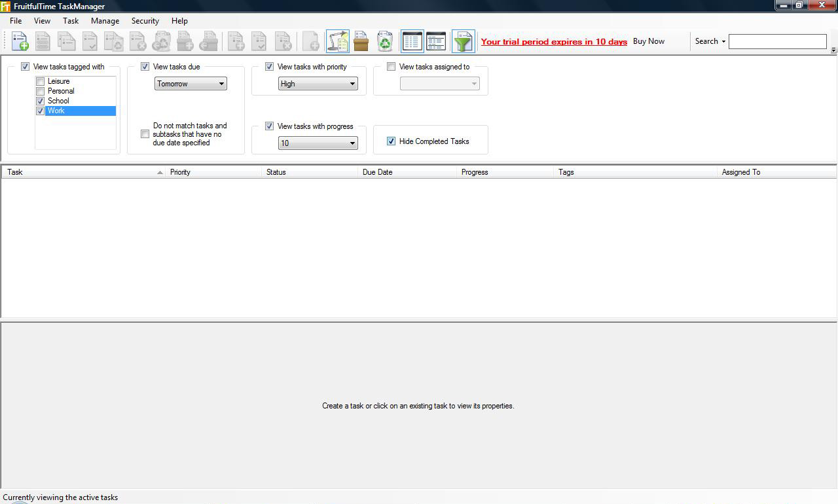
Task: Click the grayed task icon with recycle symbol
Action: point(114,41)
